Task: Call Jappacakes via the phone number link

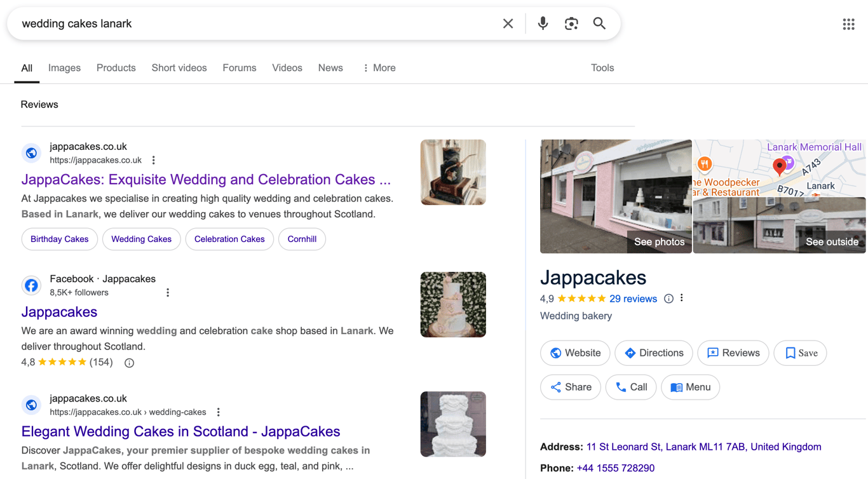Action: 615,468
